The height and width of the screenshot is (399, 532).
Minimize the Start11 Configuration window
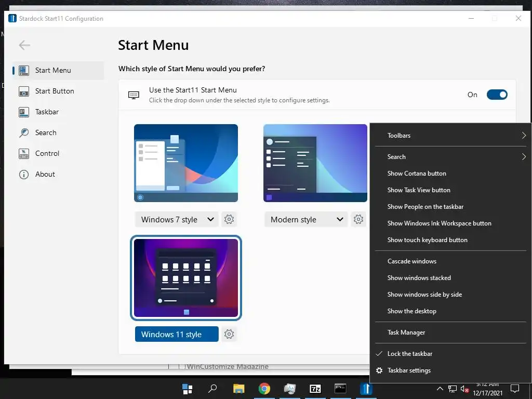(x=471, y=18)
